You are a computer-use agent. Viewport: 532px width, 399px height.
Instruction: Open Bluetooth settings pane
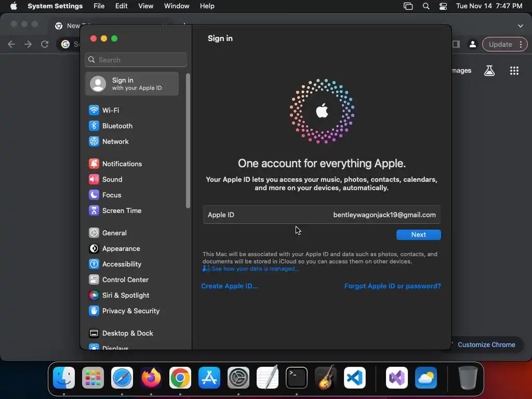pyautogui.click(x=132, y=126)
